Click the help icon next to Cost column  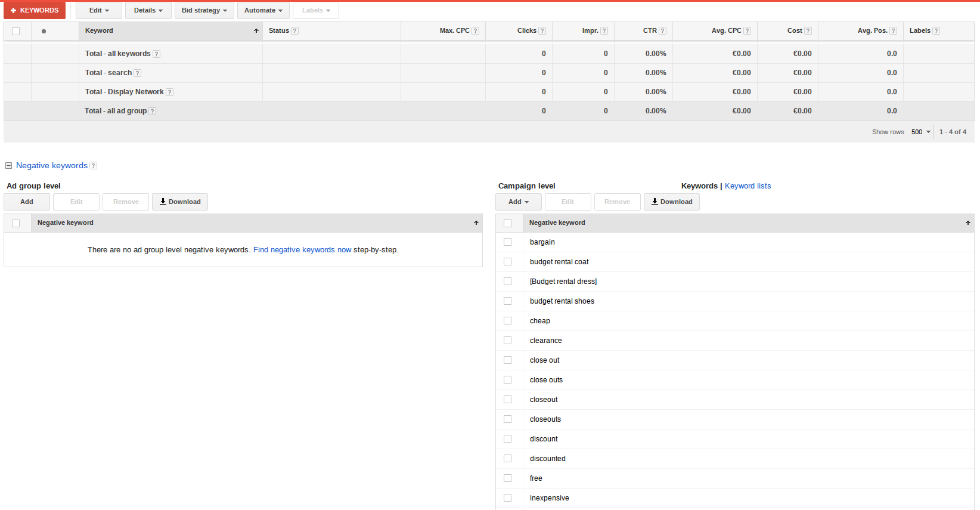click(808, 31)
